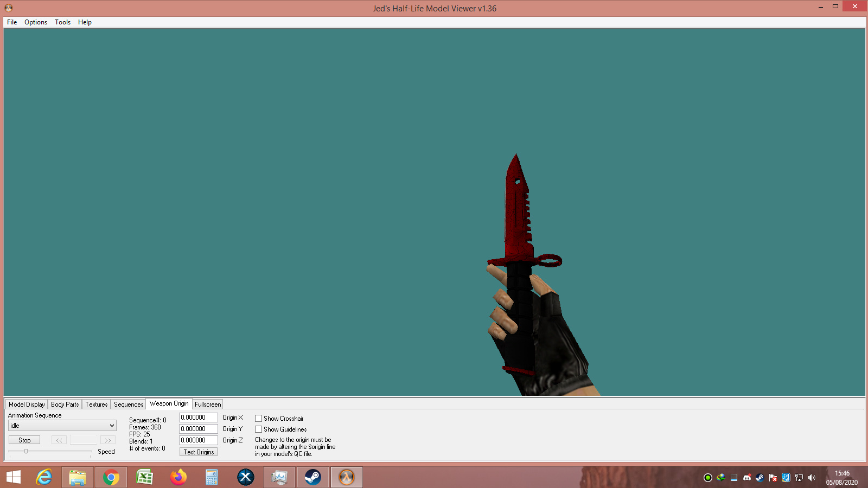The height and width of the screenshot is (488, 868).
Task: Click the previous frame << button
Action: coord(59,440)
